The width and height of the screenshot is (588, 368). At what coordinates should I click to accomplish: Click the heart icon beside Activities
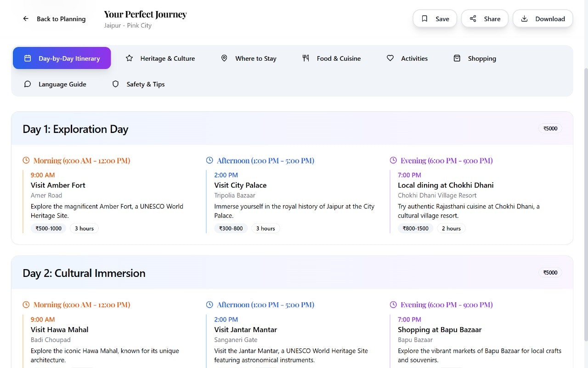[x=390, y=58]
